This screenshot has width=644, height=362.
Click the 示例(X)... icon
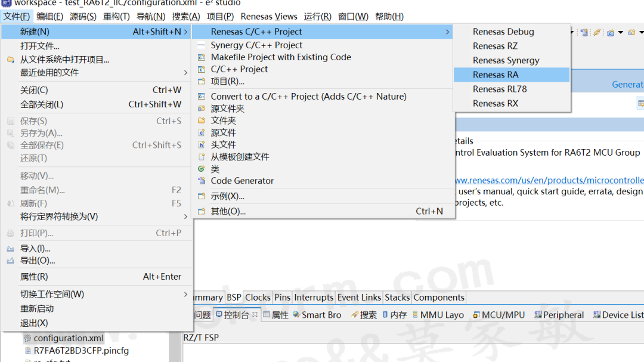click(x=202, y=196)
